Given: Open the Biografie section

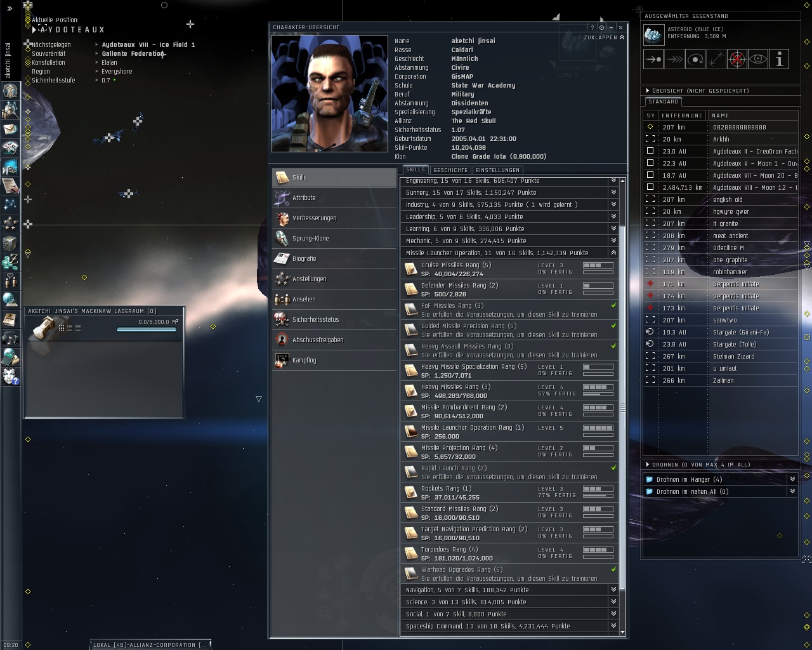Looking at the screenshot, I should 334,259.
